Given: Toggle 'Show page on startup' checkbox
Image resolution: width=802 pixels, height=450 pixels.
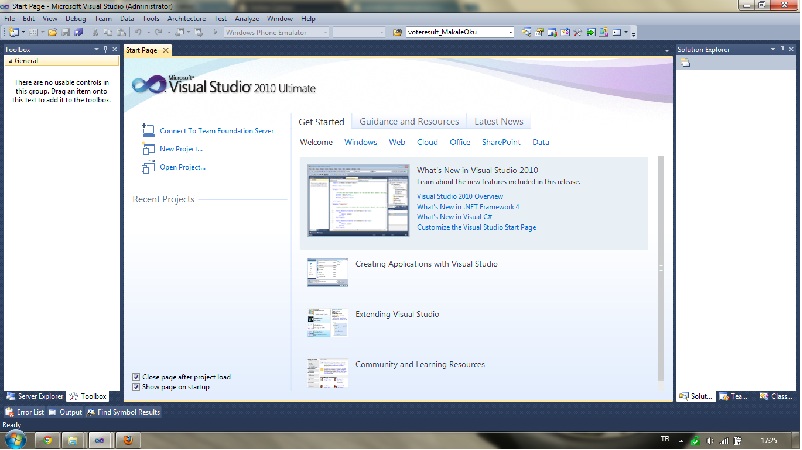Looking at the screenshot, I should point(136,387).
